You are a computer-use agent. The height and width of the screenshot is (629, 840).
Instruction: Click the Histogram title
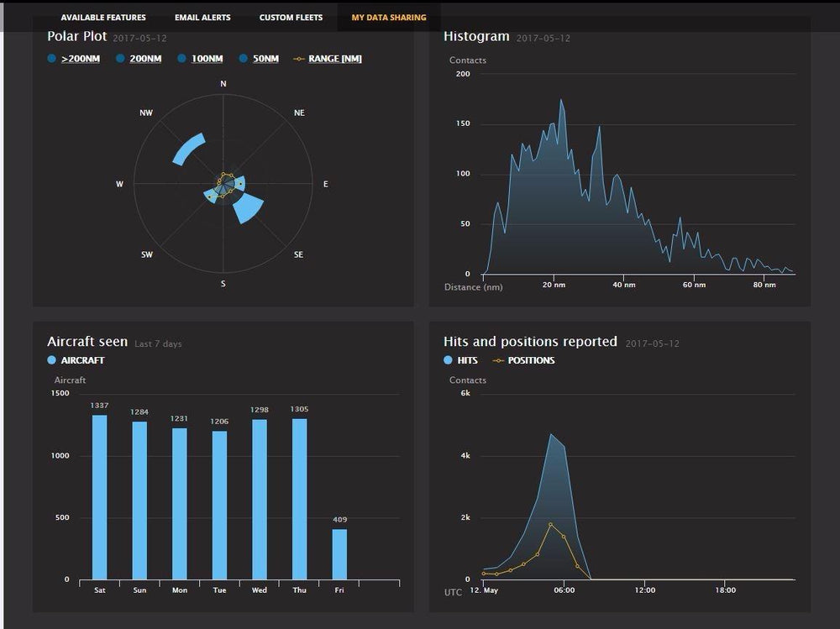[476, 36]
